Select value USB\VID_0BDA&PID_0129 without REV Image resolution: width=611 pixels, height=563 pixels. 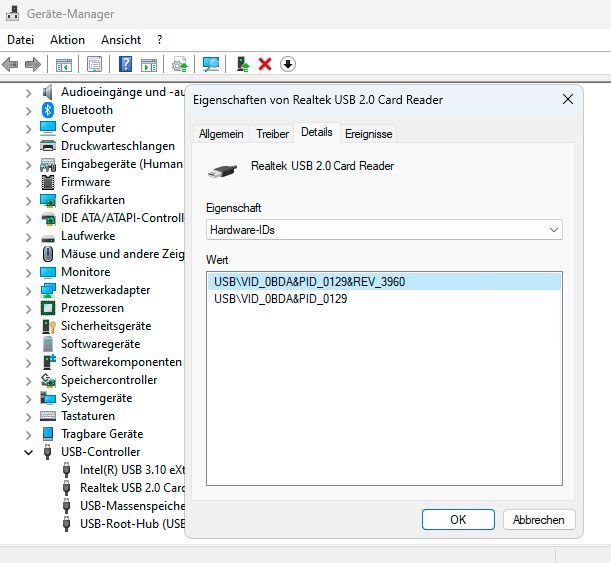click(281, 299)
